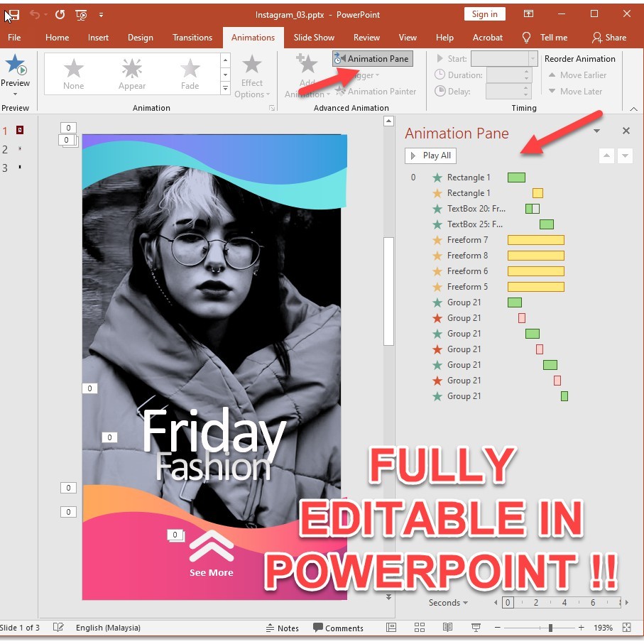Toggle the Comments pane in status bar

338,628
